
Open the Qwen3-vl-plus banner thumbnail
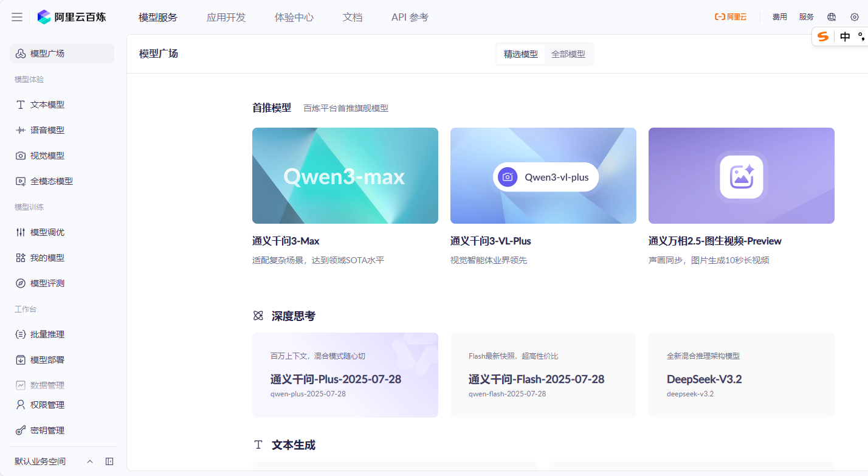click(x=543, y=176)
